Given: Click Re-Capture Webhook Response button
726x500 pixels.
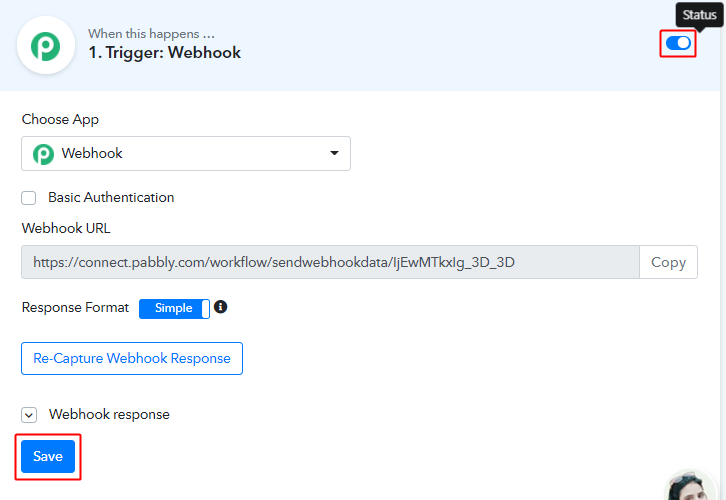Looking at the screenshot, I should (x=132, y=358).
